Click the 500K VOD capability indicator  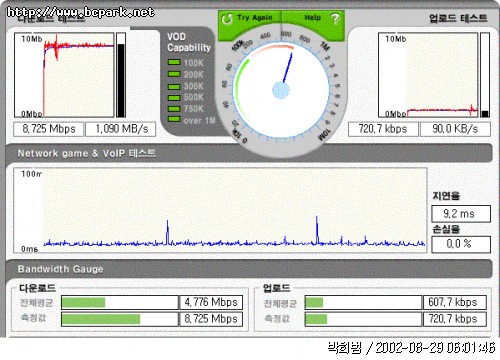click(x=174, y=98)
